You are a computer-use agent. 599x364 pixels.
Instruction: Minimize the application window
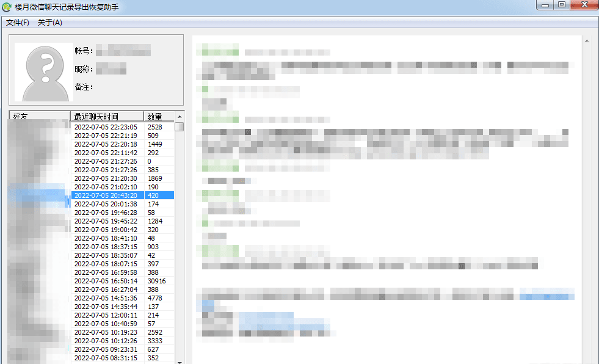click(x=544, y=5)
